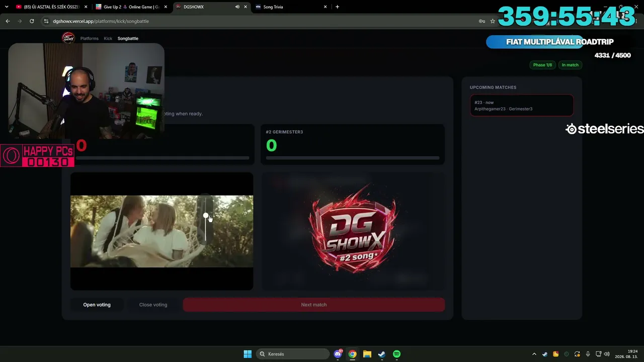This screenshot has height=362, width=644.
Task: Click the Close voting button
Action: click(x=153, y=305)
